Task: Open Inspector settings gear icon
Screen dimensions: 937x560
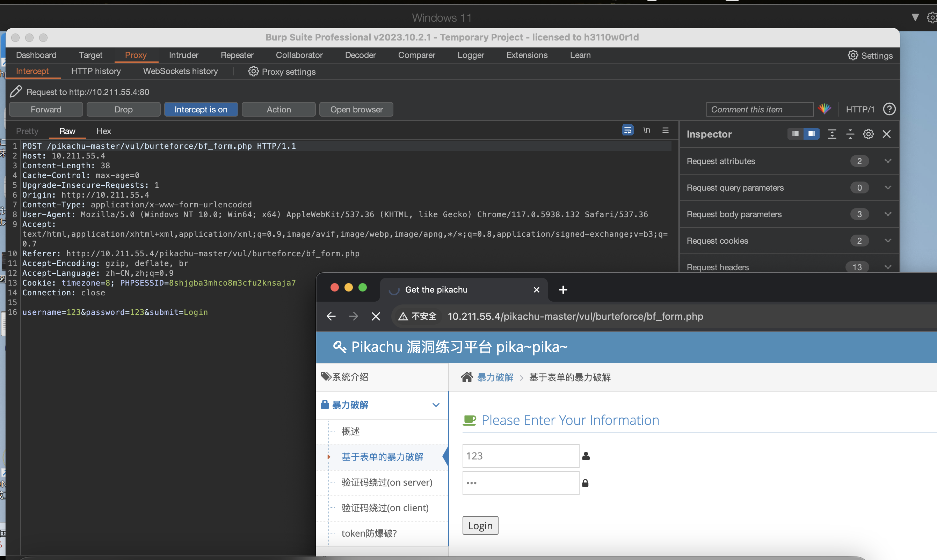Action: 868,134
